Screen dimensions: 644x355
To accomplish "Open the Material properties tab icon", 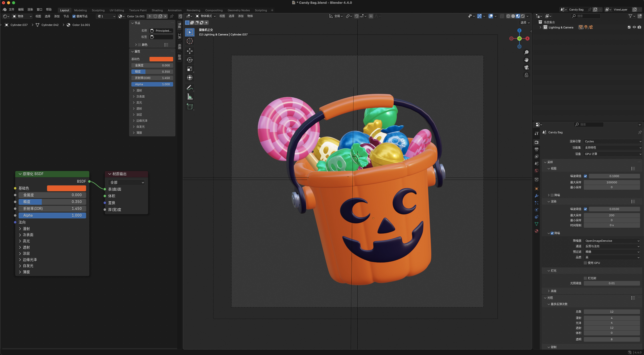I will pos(537,231).
